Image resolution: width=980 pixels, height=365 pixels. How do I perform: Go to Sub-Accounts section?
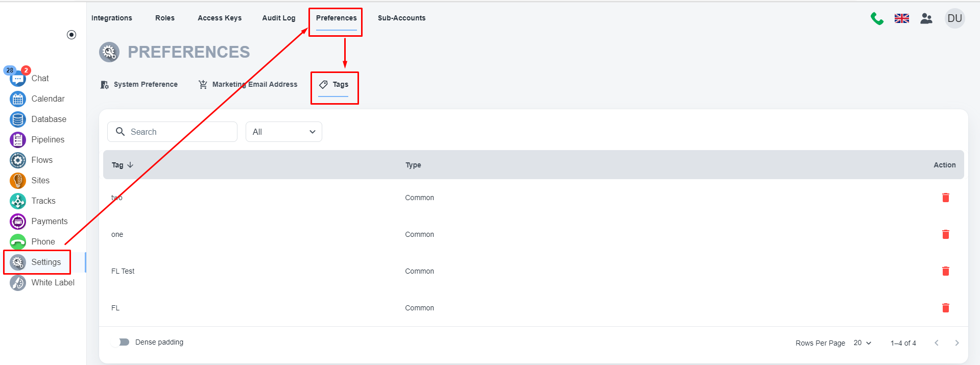point(401,18)
